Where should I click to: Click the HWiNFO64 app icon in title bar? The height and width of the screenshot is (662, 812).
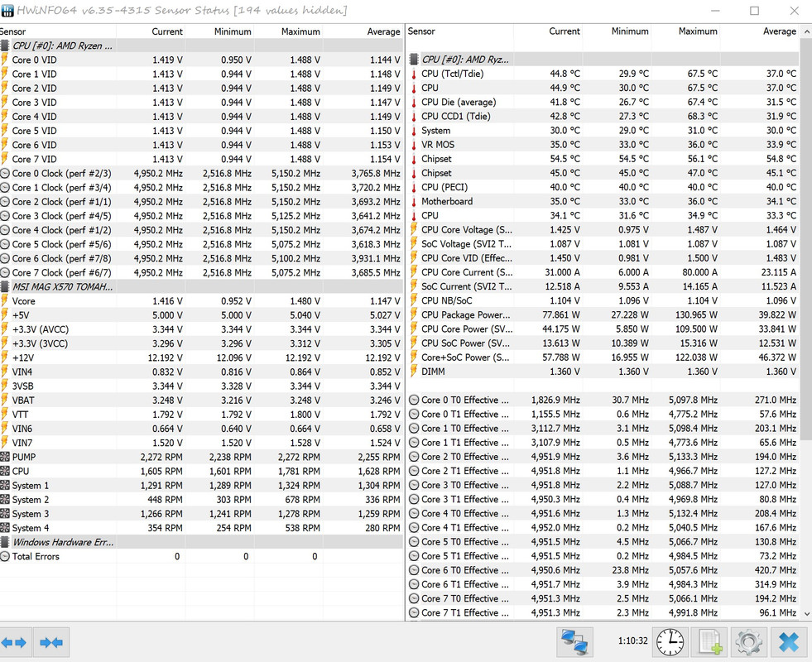(x=7, y=11)
